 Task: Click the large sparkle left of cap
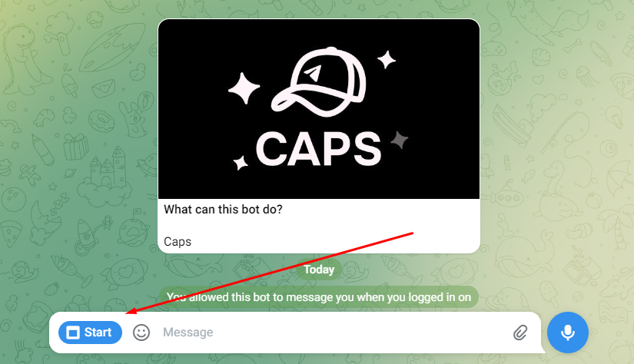tap(244, 88)
